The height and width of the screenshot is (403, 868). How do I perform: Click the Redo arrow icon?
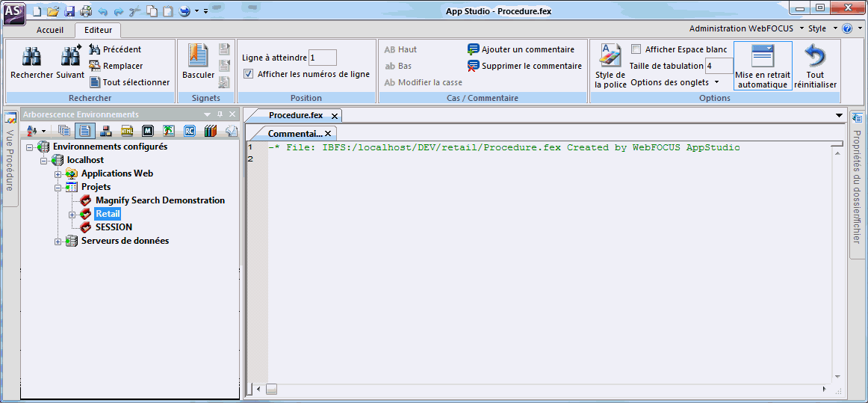coord(119,10)
